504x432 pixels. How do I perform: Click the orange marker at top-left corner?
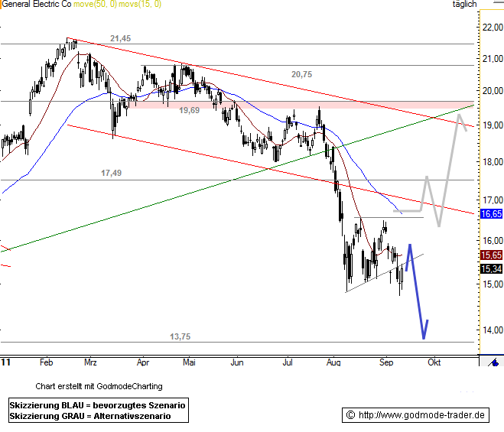2,4
